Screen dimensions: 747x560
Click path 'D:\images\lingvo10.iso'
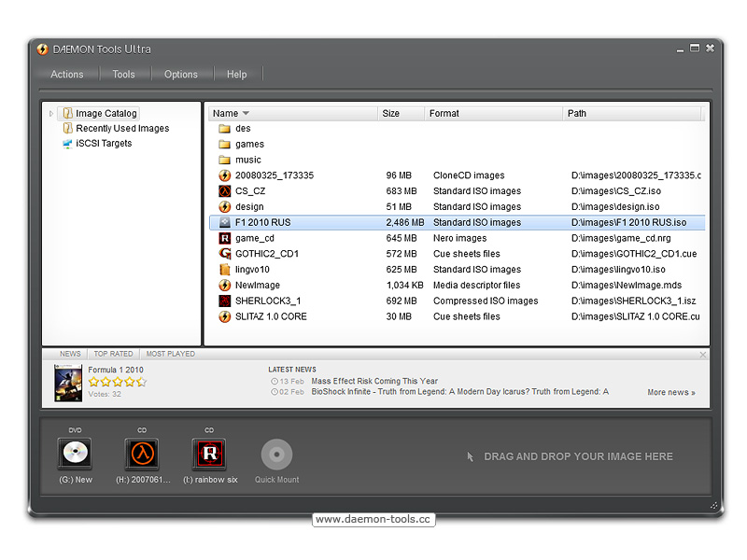tap(618, 270)
